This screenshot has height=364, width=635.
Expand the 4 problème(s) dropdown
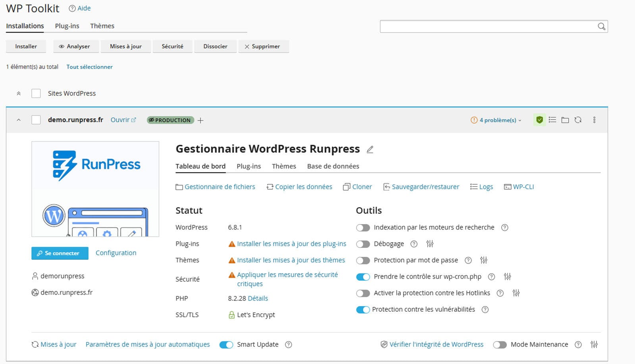coord(496,120)
